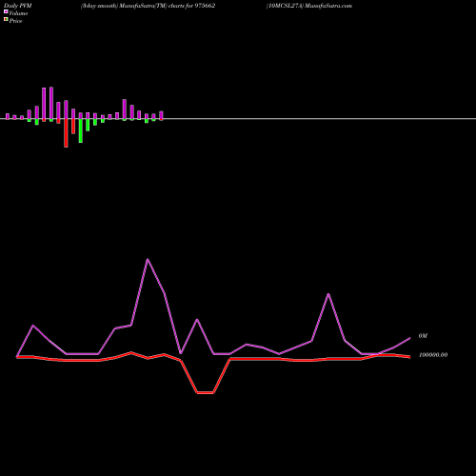Click the longest green downward bar in the histogram

(x=81, y=130)
